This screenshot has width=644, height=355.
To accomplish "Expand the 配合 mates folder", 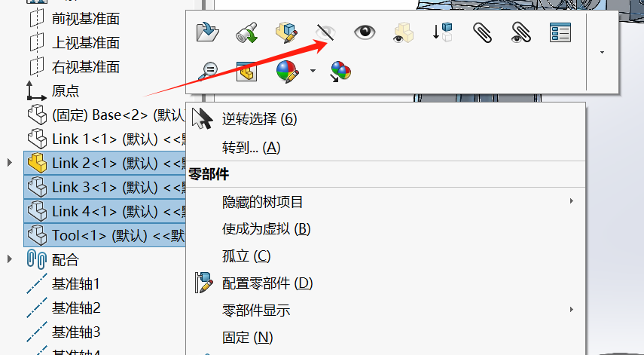I will coord(10,259).
